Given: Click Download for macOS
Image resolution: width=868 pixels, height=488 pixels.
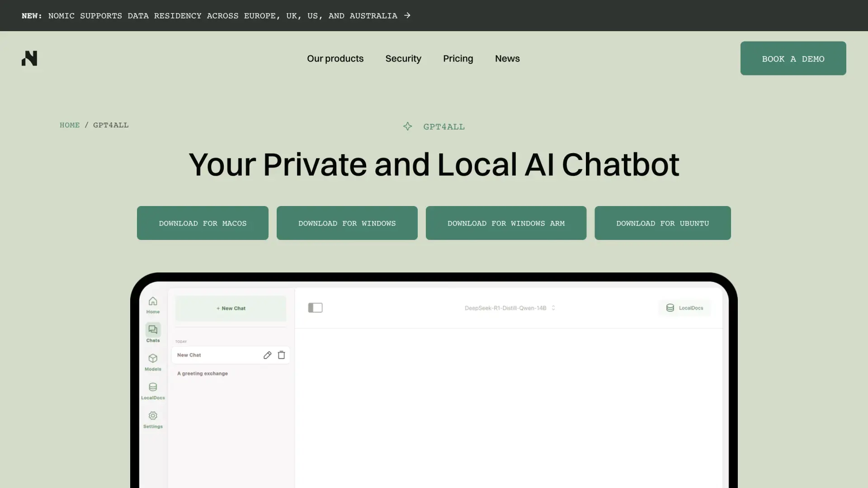Looking at the screenshot, I should click(203, 223).
